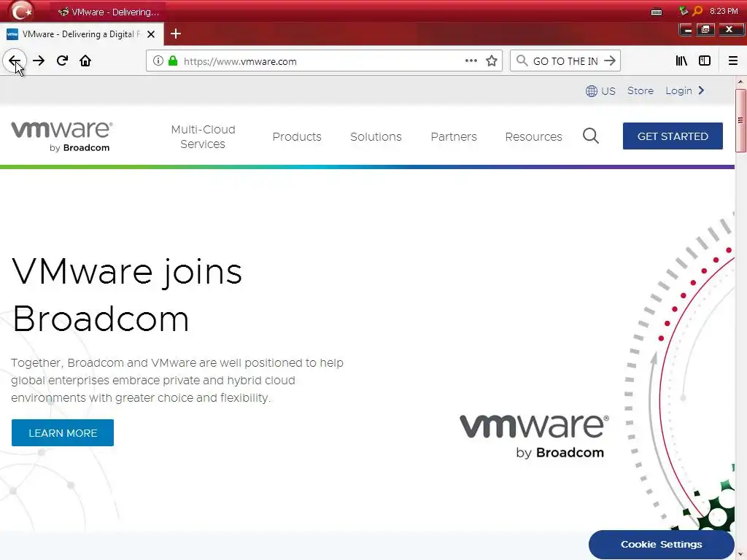The width and height of the screenshot is (747, 560).
Task: Open the hamburger application menu
Action: tap(732, 61)
